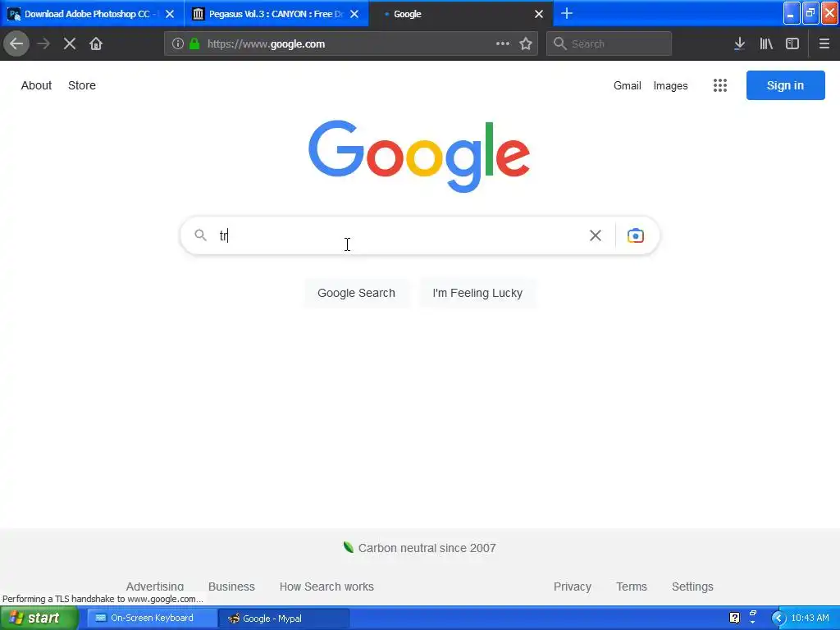This screenshot has height=630, width=840.
Task: Open Carbon neutral since 2007 link
Action: coord(420,547)
